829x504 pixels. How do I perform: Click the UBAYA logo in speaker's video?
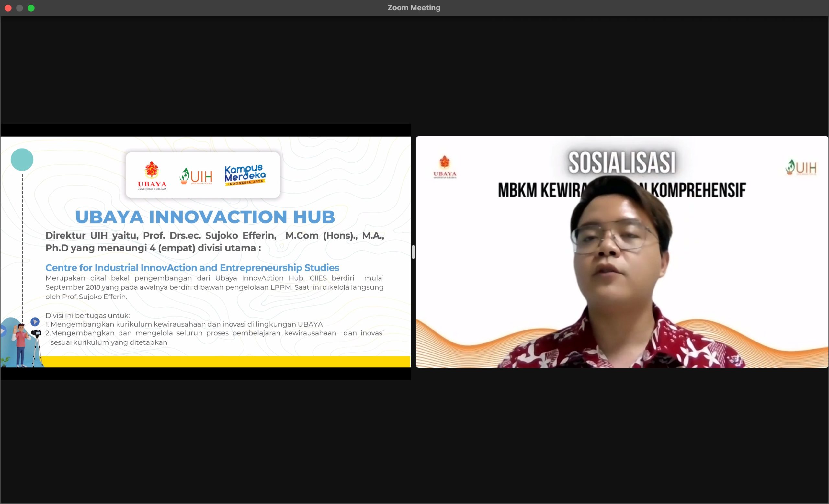444,167
